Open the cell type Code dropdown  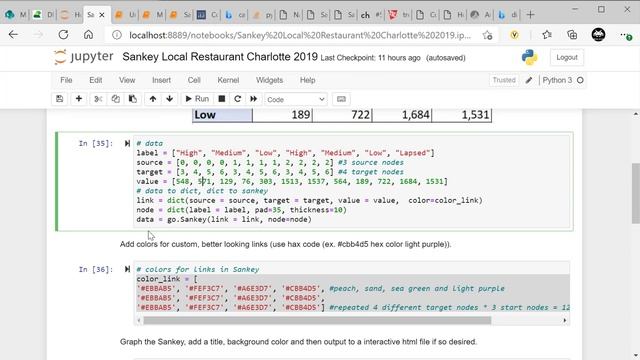coord(296,99)
